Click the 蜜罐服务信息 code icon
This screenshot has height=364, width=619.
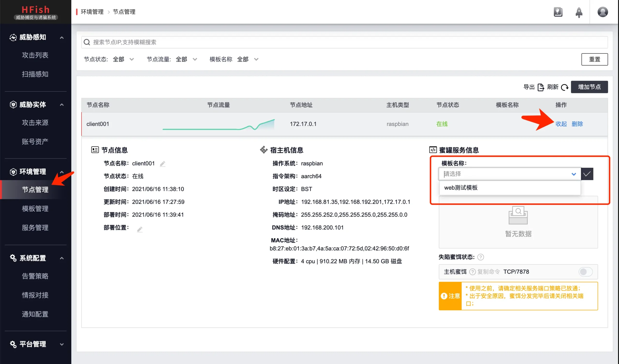click(433, 150)
